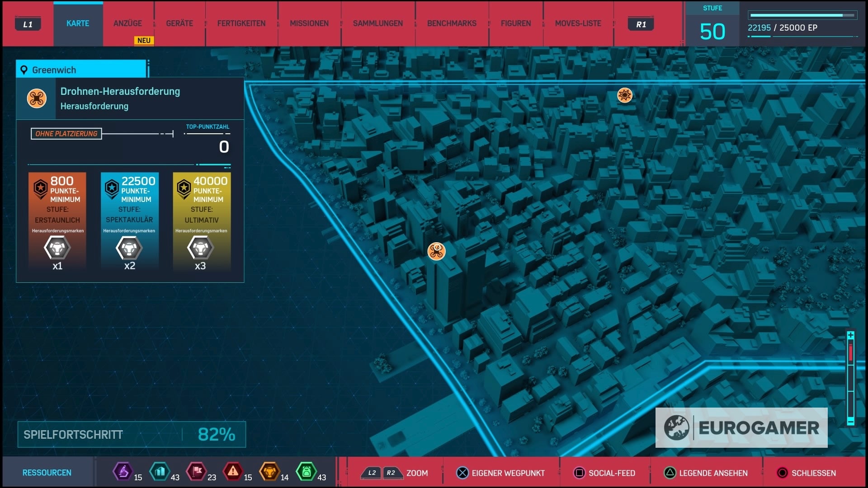Click the x1 challenge token hexagon
Image resolution: width=868 pixels, height=488 pixels.
57,248
